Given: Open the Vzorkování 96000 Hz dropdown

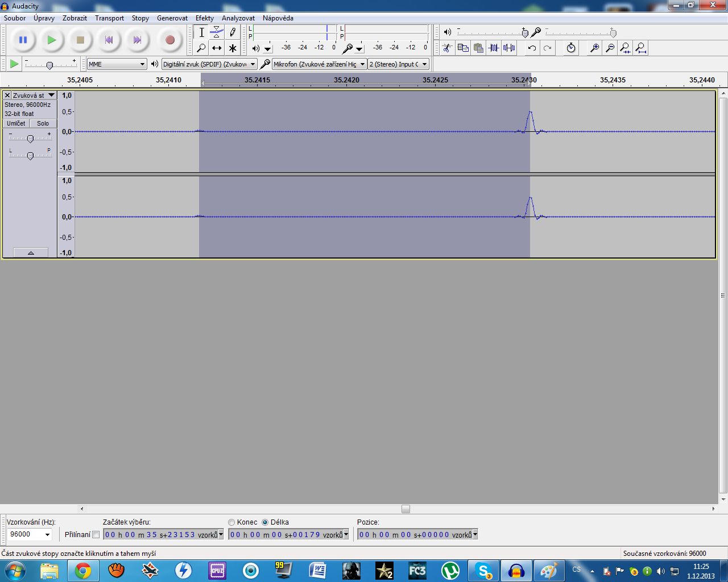Looking at the screenshot, I should [x=30, y=534].
